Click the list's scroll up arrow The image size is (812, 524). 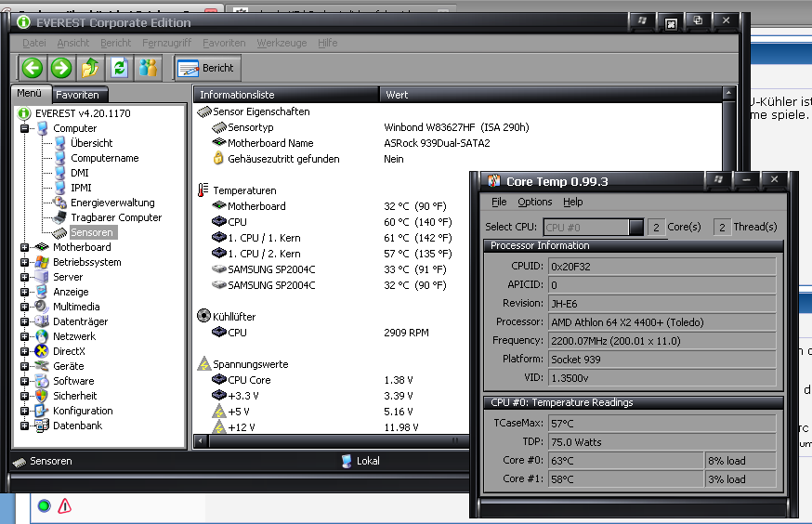728,94
